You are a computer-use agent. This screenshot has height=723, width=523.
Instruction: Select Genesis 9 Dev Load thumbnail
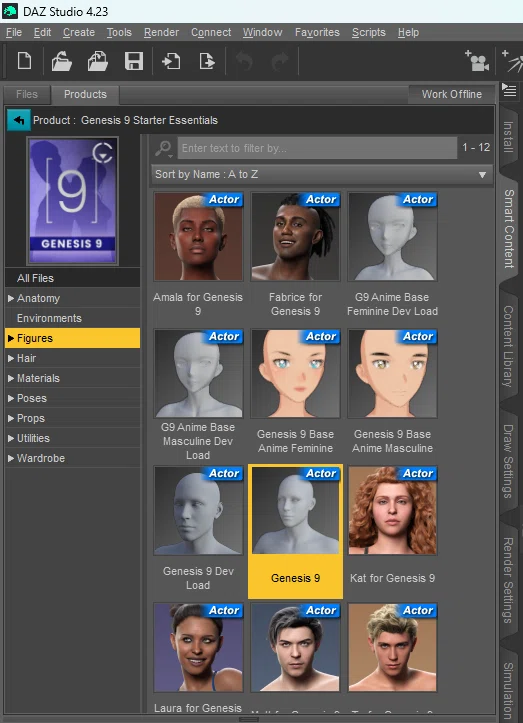pyautogui.click(x=198, y=510)
